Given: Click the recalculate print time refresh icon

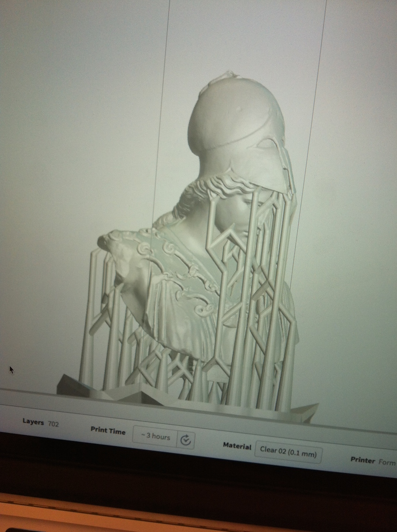Looking at the screenshot, I should pos(186,440).
